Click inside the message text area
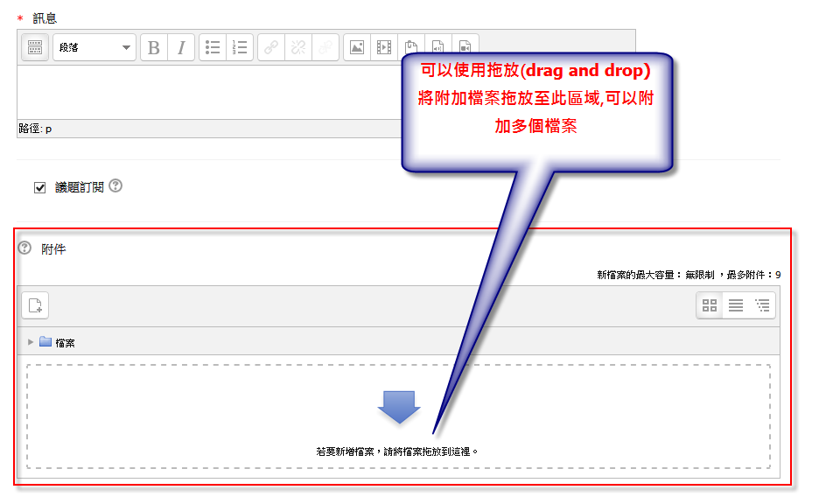The height and width of the screenshot is (504, 819). [x=201, y=92]
